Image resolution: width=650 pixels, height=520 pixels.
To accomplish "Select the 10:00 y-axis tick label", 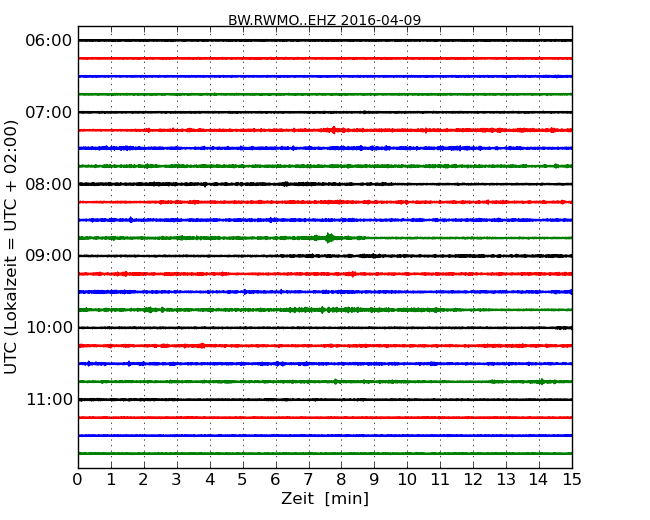I will tap(49, 328).
